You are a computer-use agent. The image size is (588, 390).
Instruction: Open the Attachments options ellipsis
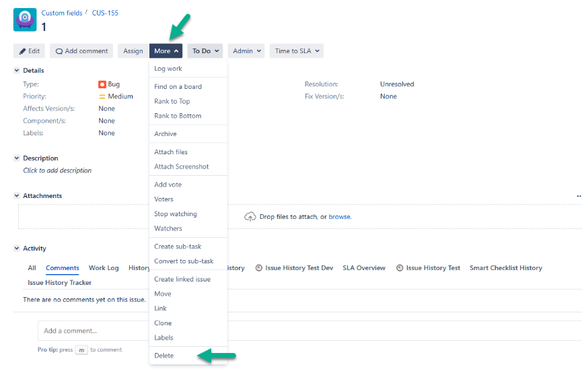(x=579, y=195)
